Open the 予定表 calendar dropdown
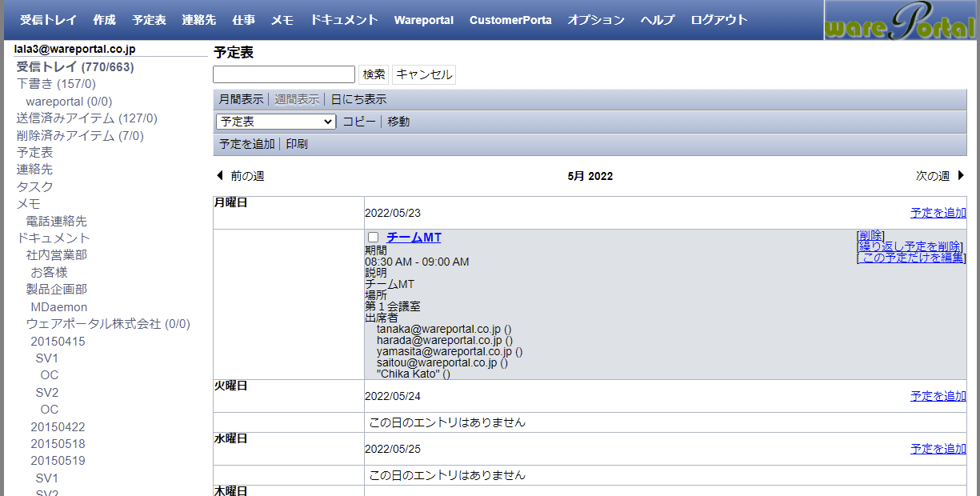980x496 pixels. coord(276,122)
